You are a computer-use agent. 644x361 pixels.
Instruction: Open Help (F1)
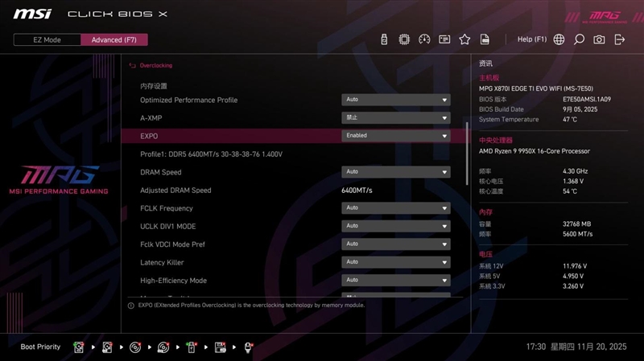[532, 39]
